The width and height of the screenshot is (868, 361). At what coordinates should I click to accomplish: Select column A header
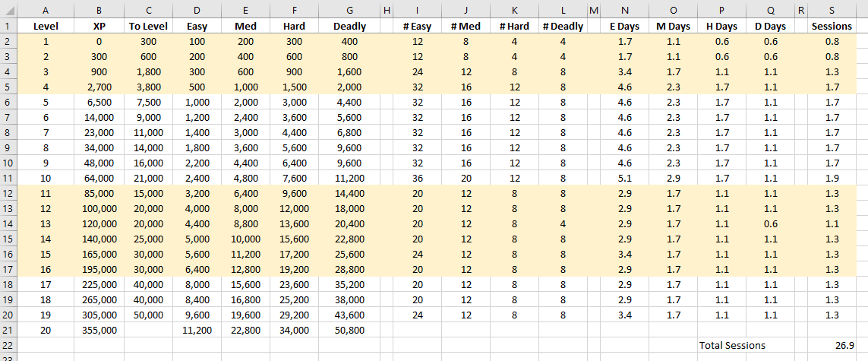(x=46, y=10)
